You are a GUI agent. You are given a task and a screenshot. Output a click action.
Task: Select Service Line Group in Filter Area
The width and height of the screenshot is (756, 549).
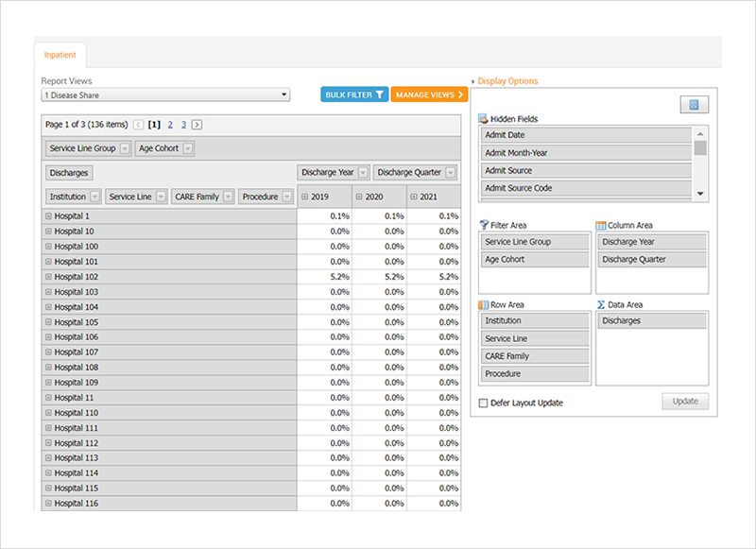pyautogui.click(x=535, y=242)
